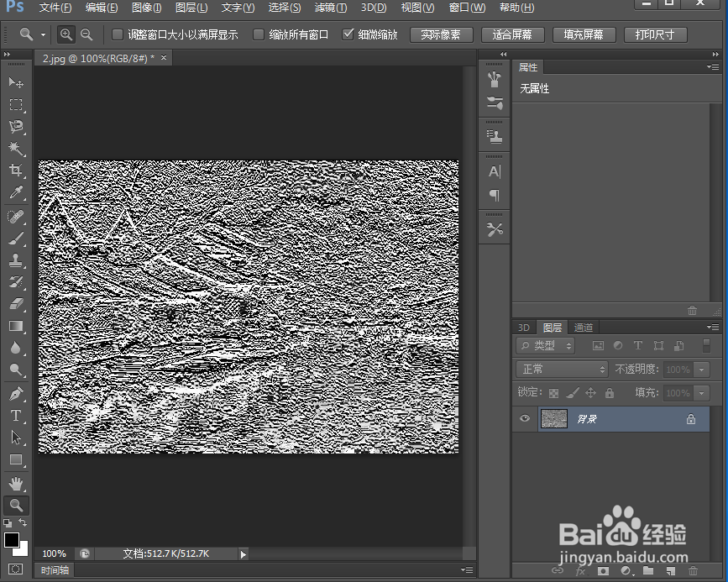Hide the 背景 layer with eye icon
The image size is (728, 582).
click(x=525, y=418)
